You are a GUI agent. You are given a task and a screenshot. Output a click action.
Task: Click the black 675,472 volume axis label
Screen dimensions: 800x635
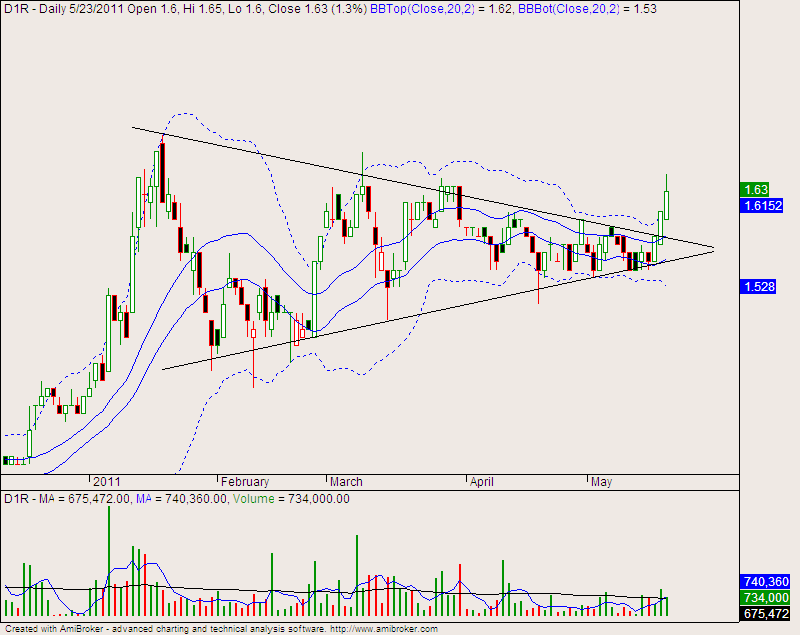pyautogui.click(x=765, y=613)
